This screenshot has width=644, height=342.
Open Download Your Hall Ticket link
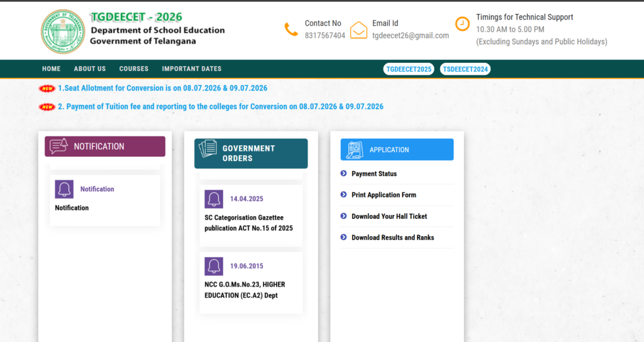click(389, 216)
